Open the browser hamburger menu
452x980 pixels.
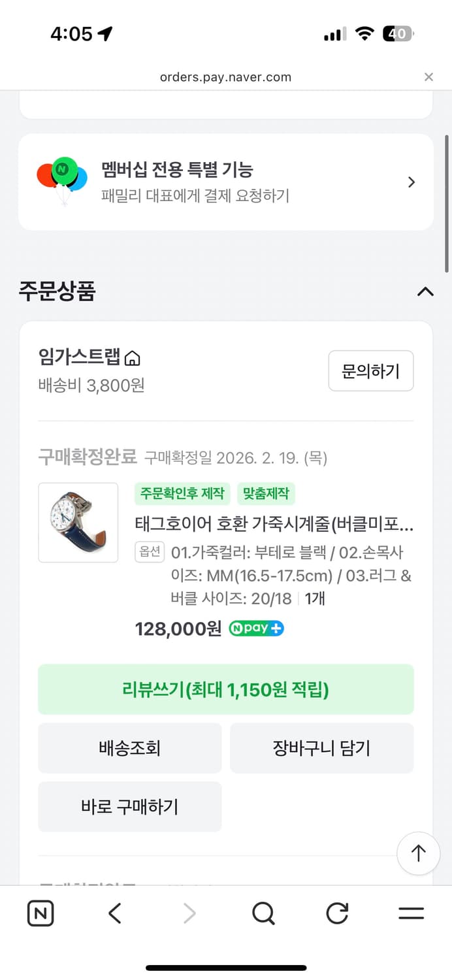click(410, 913)
